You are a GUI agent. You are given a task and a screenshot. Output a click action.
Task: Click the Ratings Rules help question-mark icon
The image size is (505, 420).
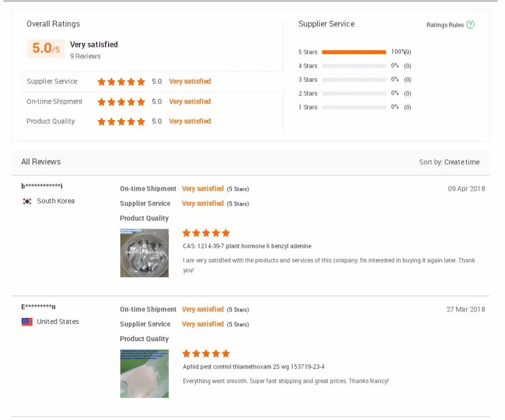point(470,25)
